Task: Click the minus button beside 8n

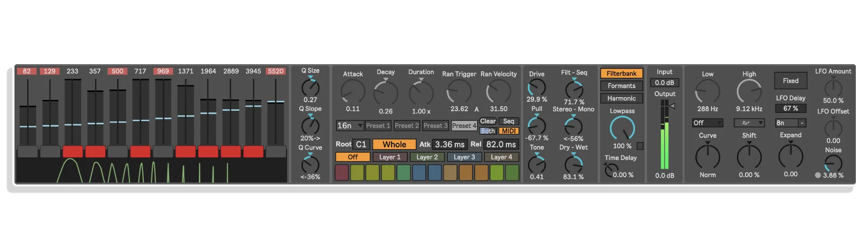Action: tap(802, 123)
